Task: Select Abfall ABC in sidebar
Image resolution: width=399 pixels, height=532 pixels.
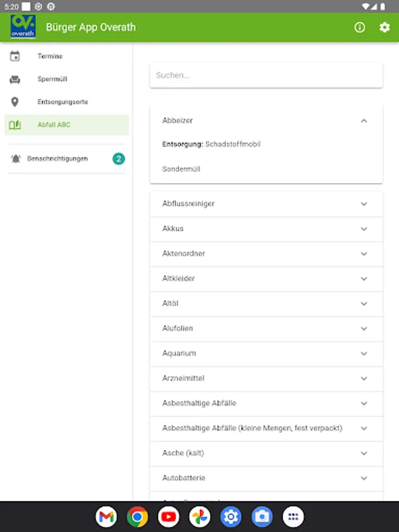Action: [54, 125]
